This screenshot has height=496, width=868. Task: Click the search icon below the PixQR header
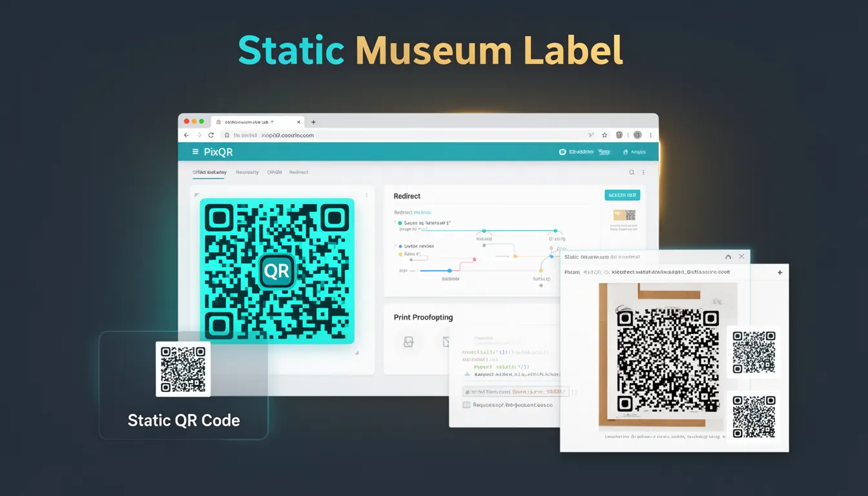click(632, 172)
